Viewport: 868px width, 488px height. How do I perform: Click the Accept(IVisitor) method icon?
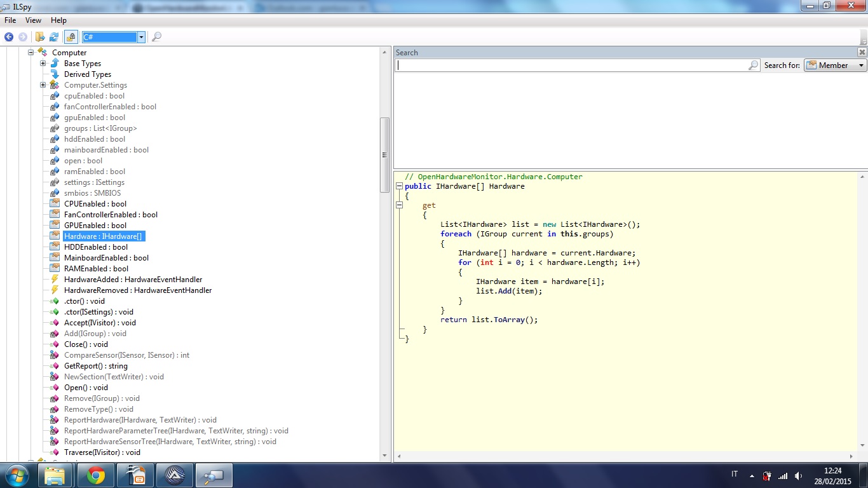tap(55, 323)
